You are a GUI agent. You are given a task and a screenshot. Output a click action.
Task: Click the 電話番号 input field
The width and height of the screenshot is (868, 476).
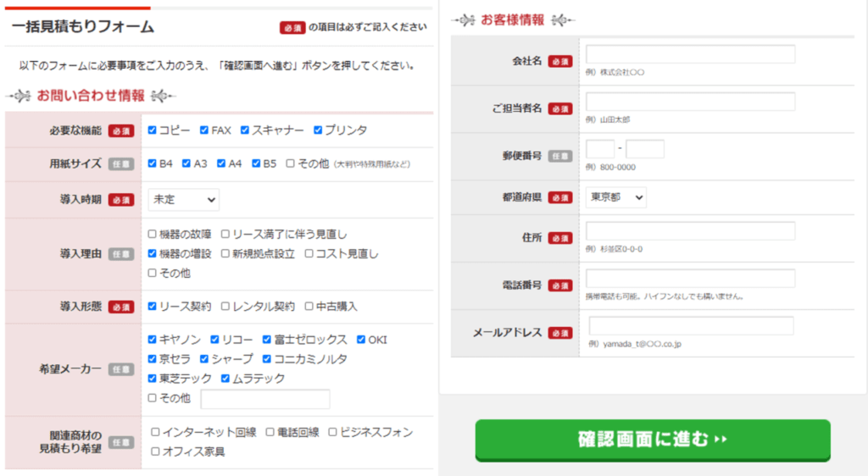click(690, 279)
